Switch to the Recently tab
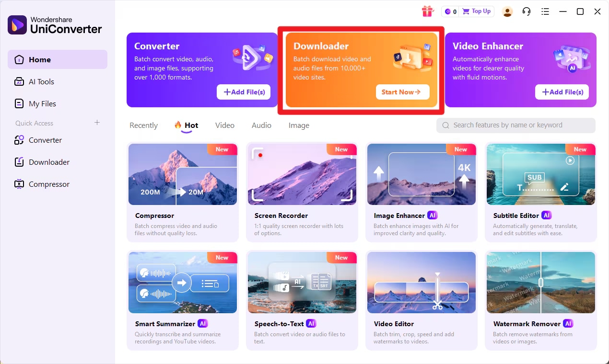This screenshot has height=364, width=609. coord(143,125)
